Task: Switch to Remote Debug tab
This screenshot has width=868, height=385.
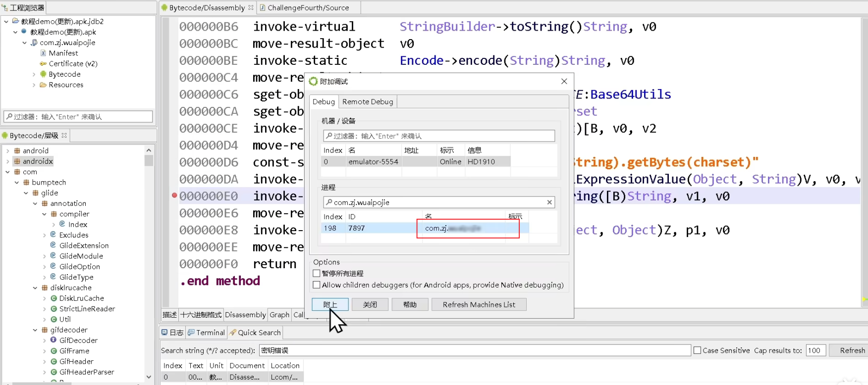Action: tap(368, 101)
